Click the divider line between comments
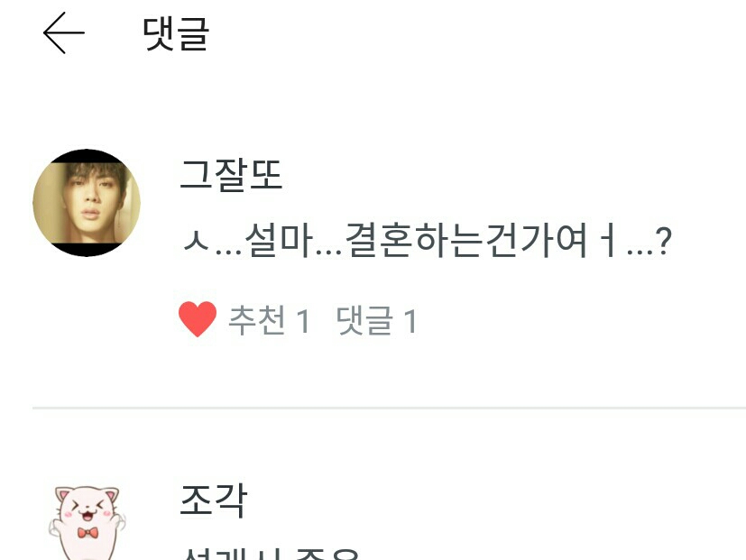 point(389,408)
